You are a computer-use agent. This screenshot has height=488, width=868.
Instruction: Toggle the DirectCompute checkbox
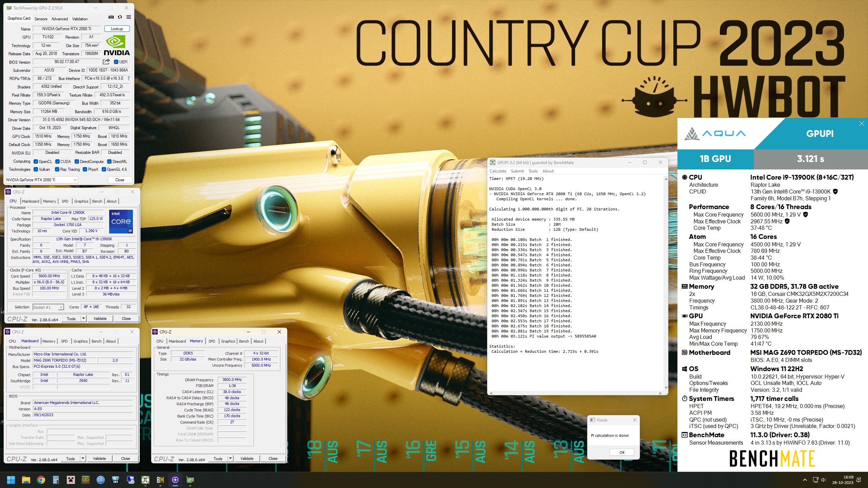click(x=77, y=162)
